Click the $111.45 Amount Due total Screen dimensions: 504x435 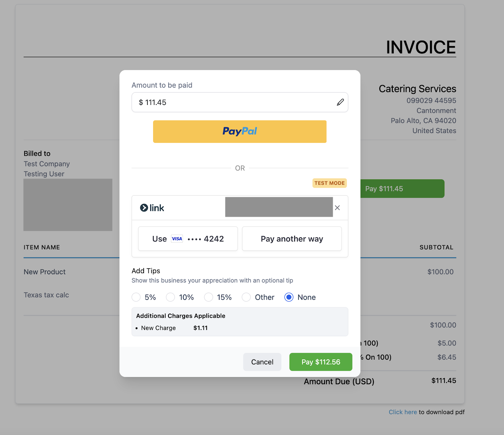tap(444, 380)
